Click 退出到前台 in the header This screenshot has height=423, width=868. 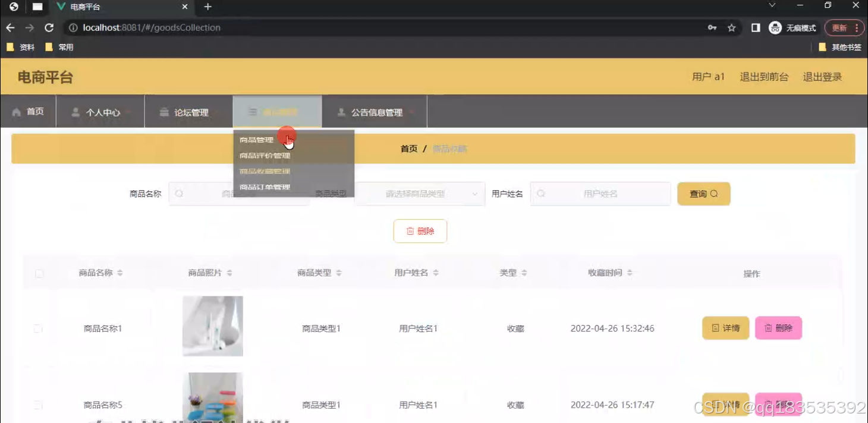[764, 76]
